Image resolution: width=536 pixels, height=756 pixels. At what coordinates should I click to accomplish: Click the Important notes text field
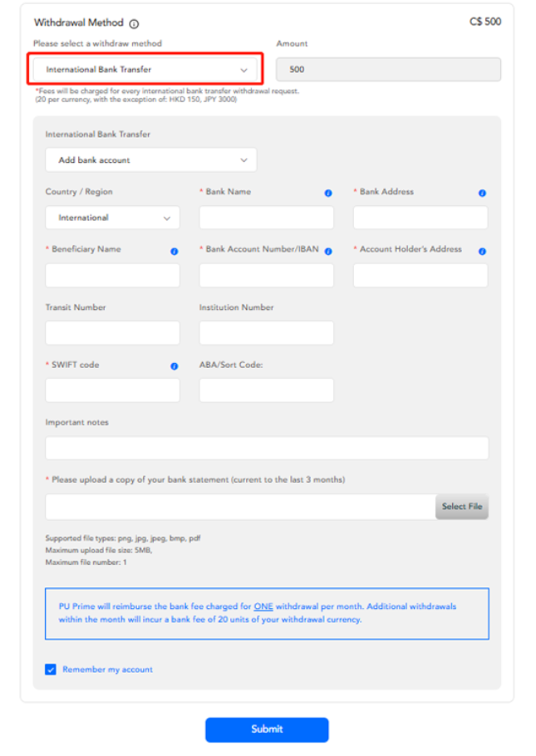coord(267,448)
